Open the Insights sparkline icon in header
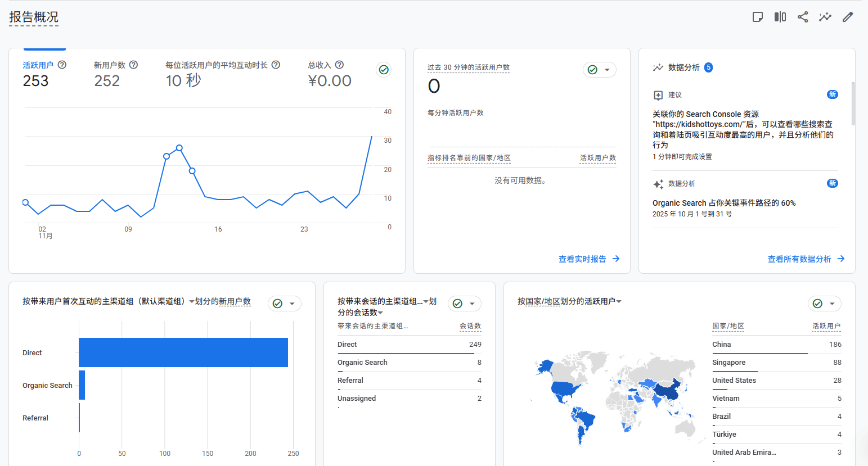 (x=825, y=17)
